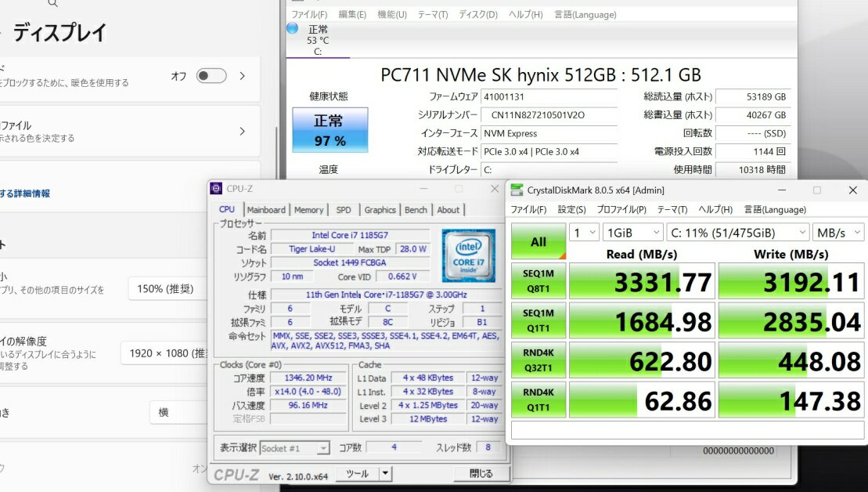
Task: Open the test count dropdown showing 1
Action: click(x=583, y=233)
